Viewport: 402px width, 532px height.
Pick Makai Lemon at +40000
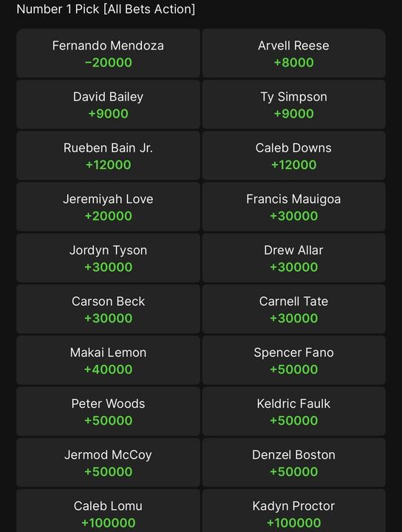(x=108, y=361)
